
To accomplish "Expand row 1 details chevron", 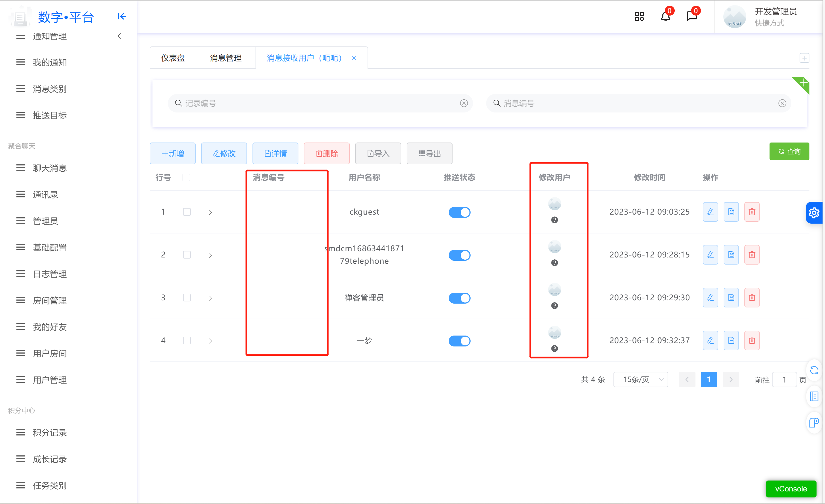I will coord(210,212).
